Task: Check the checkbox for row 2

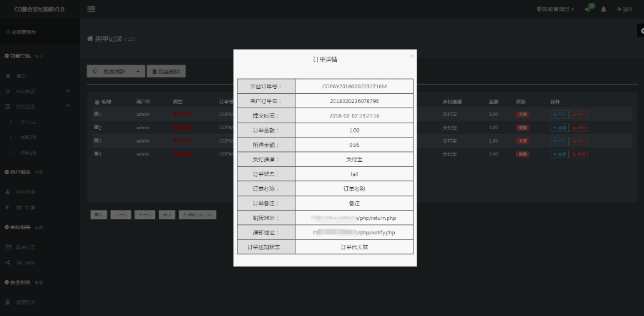Action: pos(96,127)
